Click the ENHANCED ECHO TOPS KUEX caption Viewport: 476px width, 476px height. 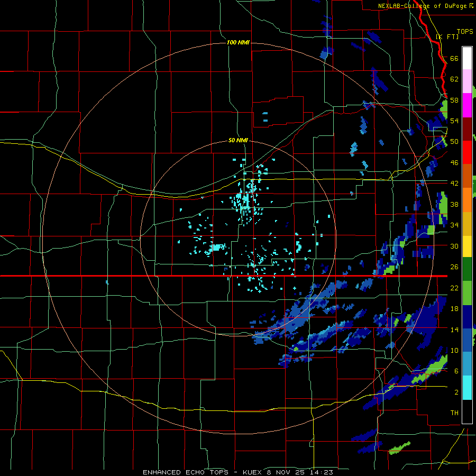[x=238, y=472]
